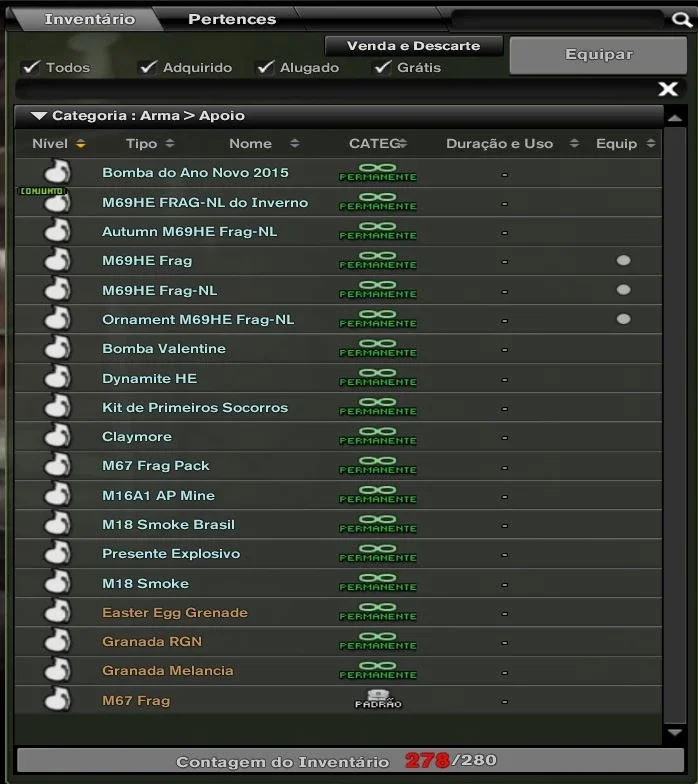
Task: Click the search magnifier icon
Action: click(x=682, y=20)
